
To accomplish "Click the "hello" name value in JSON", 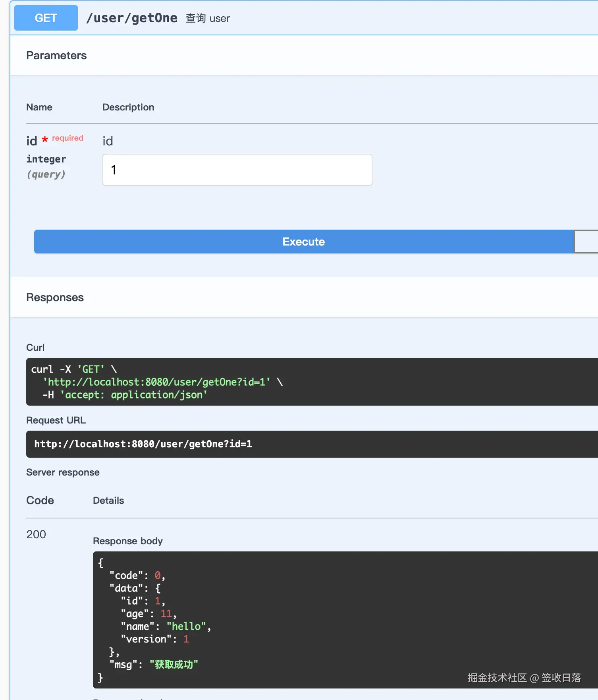I will pyautogui.click(x=186, y=627).
